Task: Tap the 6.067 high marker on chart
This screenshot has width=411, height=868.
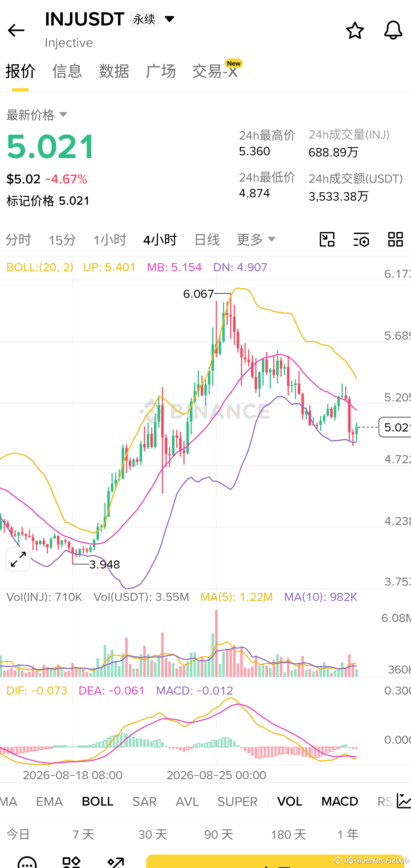Action: click(198, 294)
